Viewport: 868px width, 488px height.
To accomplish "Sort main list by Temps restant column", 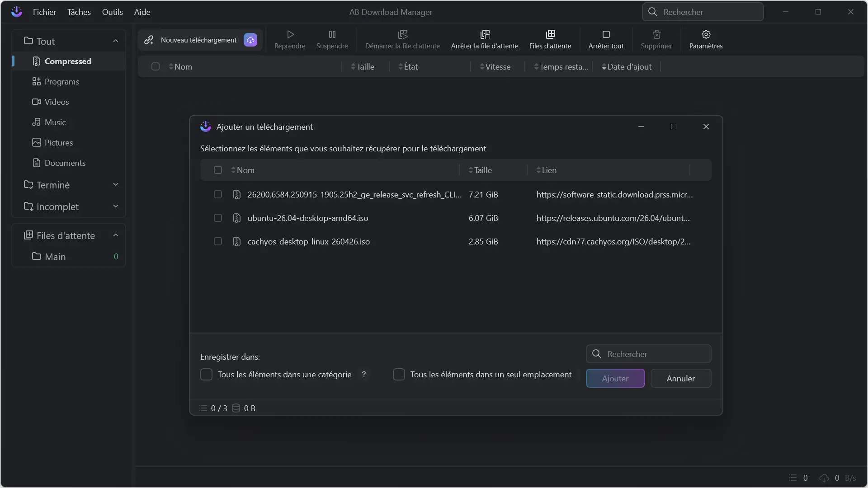I will coord(561,66).
